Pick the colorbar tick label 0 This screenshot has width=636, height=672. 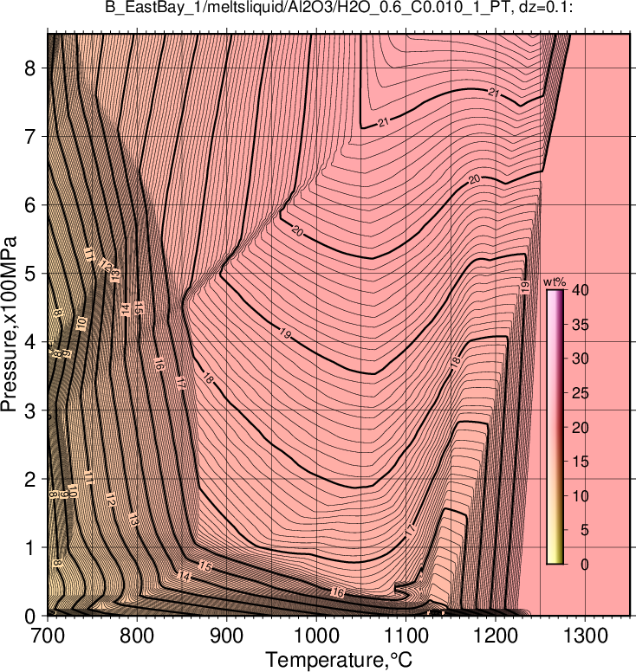click(x=585, y=565)
